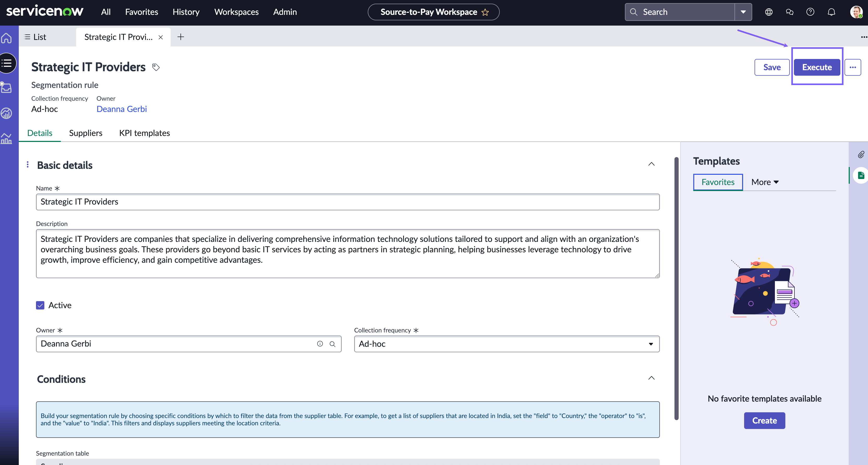Open the All menu
The width and height of the screenshot is (868, 465).
click(106, 12)
